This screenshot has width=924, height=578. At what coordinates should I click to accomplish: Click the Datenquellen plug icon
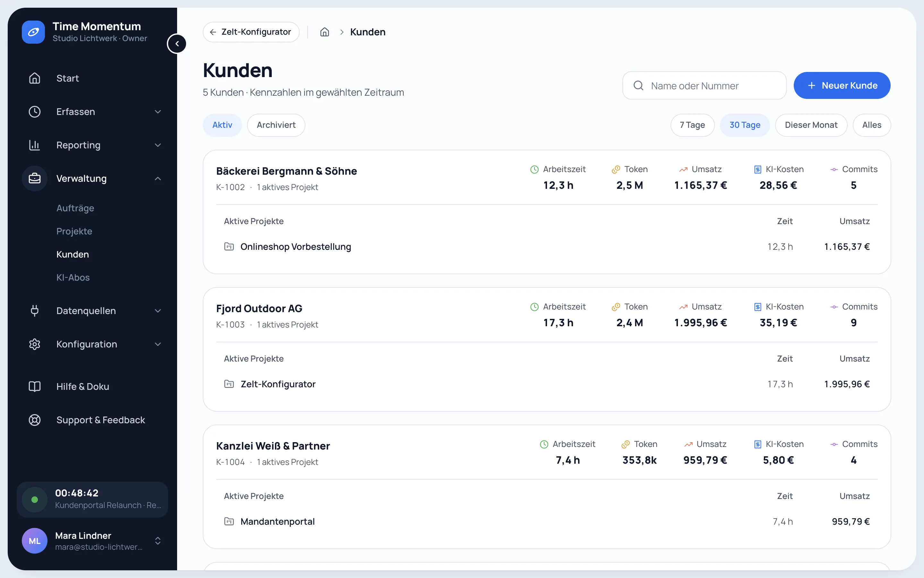point(35,311)
